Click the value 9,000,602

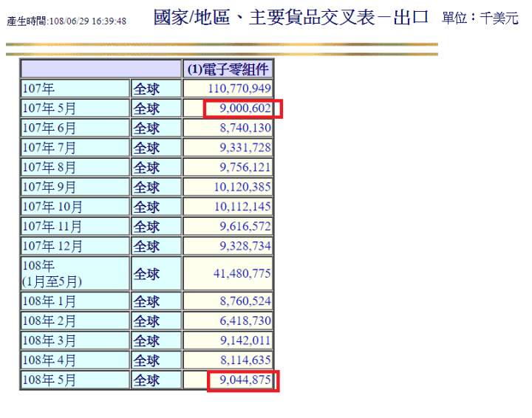click(x=245, y=108)
